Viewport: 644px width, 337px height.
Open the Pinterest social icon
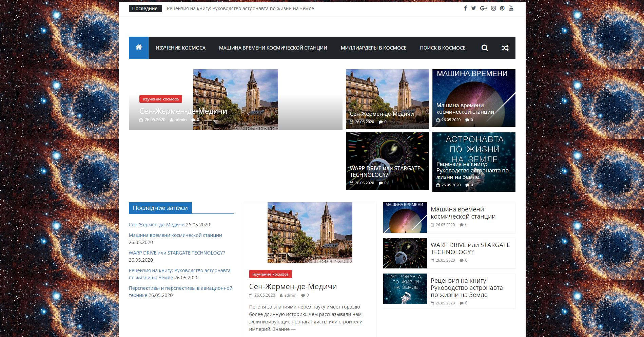pos(502,8)
